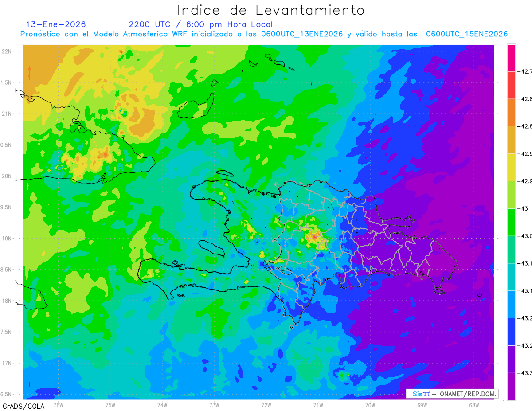532x411 pixels.
Task: Click the yellow colorbar swatch
Action: (x=511, y=167)
